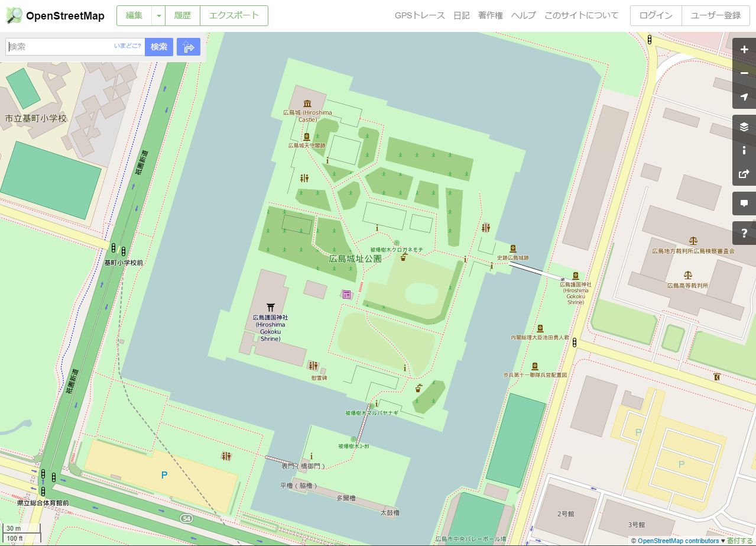Viewport: 756px width, 546px height.
Task: Open the 履歴 history tab
Action: tap(183, 16)
